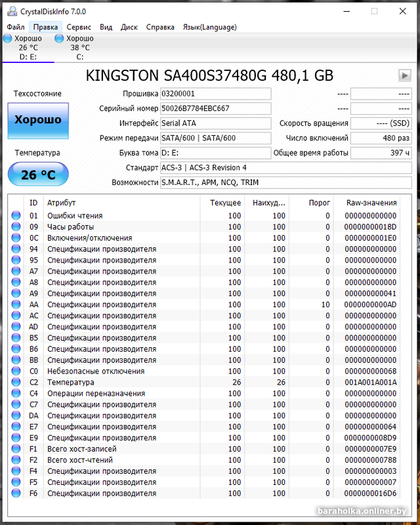The image size is (420, 525).
Task: Click the Стандарт field ACS-3 Revision 4
Action: [286, 167]
